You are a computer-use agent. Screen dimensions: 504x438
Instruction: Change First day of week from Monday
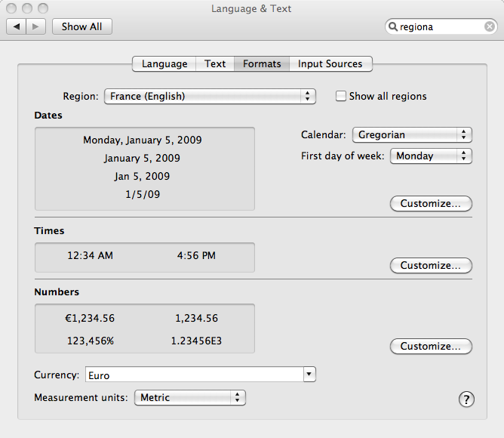coord(431,156)
